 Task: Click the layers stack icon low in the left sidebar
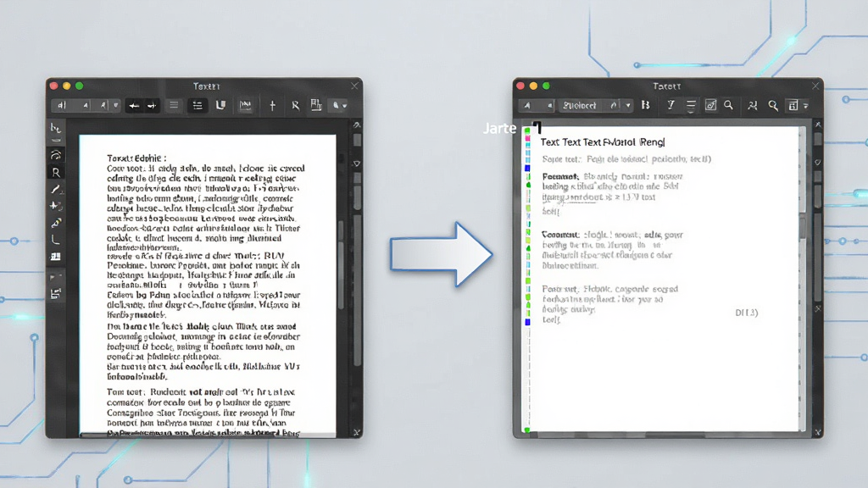click(x=56, y=294)
